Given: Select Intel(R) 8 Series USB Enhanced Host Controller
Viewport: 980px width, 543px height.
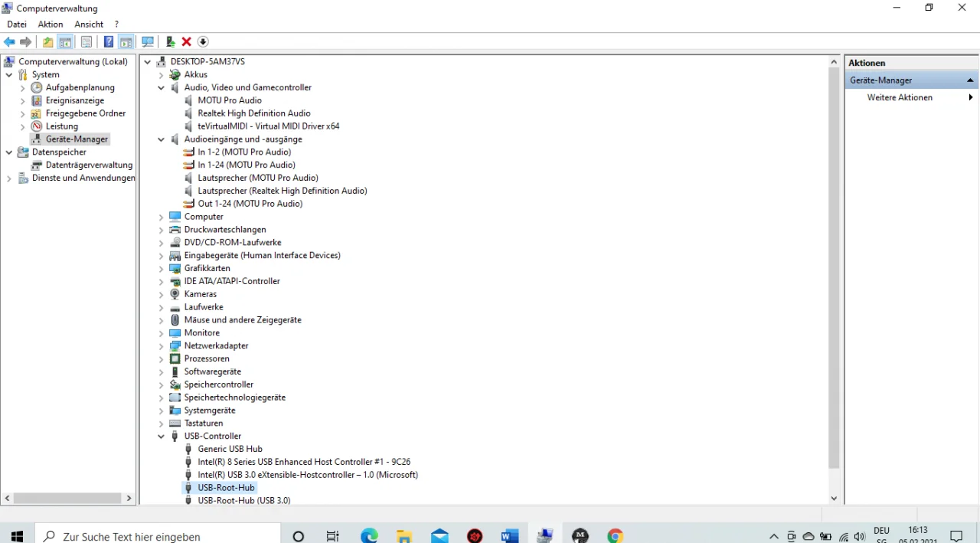Looking at the screenshot, I should (304, 462).
